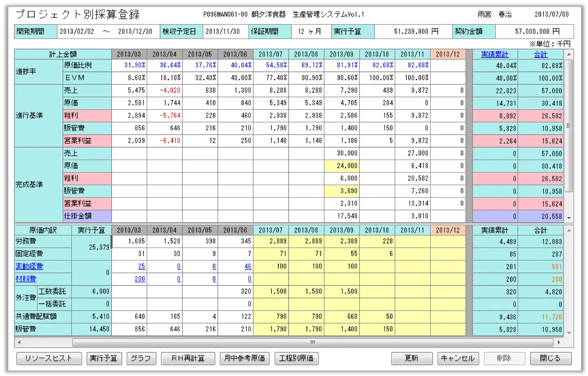Viewport: 588px width, 376px height.
Task: Open the 実績累計 header link
Action: (494, 54)
